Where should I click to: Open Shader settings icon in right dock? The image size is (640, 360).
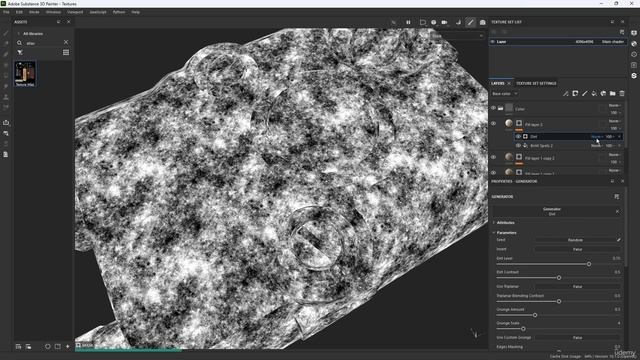point(634,44)
